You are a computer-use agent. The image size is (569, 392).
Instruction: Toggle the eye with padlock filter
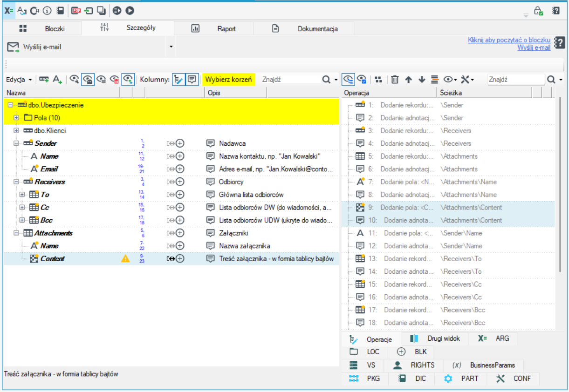click(88, 80)
